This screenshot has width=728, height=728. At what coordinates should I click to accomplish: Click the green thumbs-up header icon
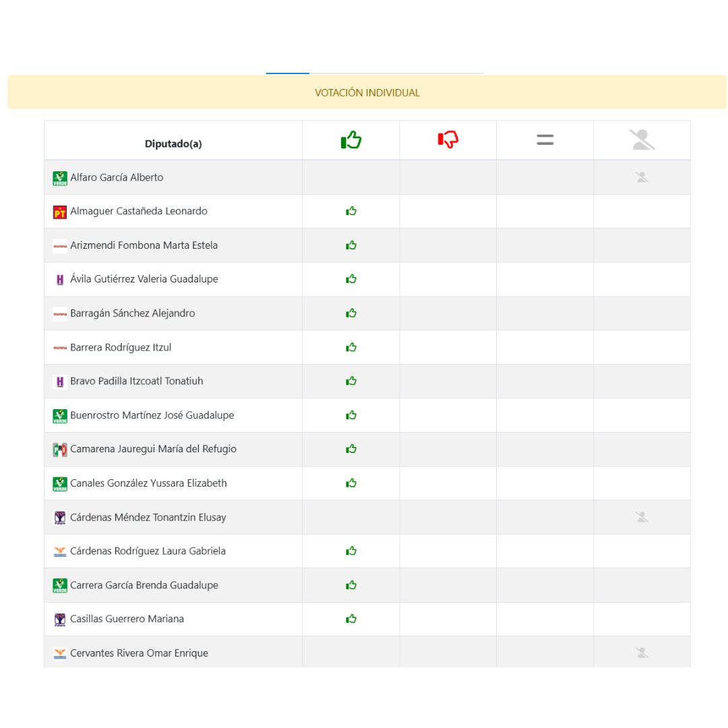(x=351, y=140)
